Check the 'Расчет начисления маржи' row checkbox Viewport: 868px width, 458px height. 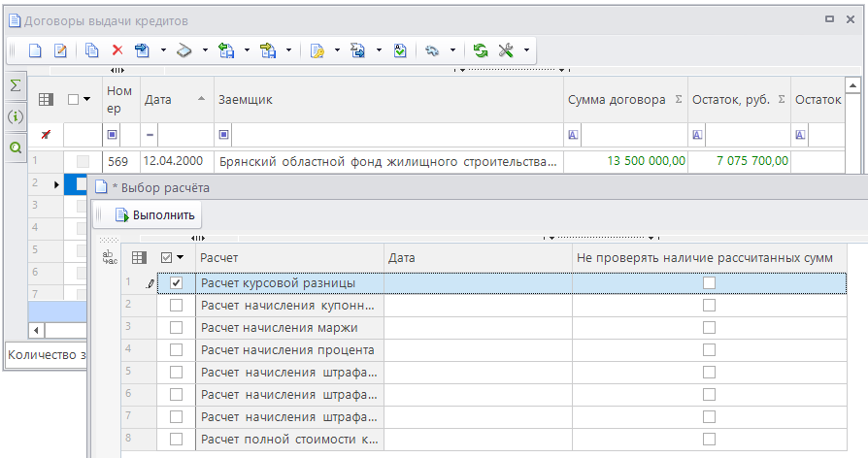(176, 327)
